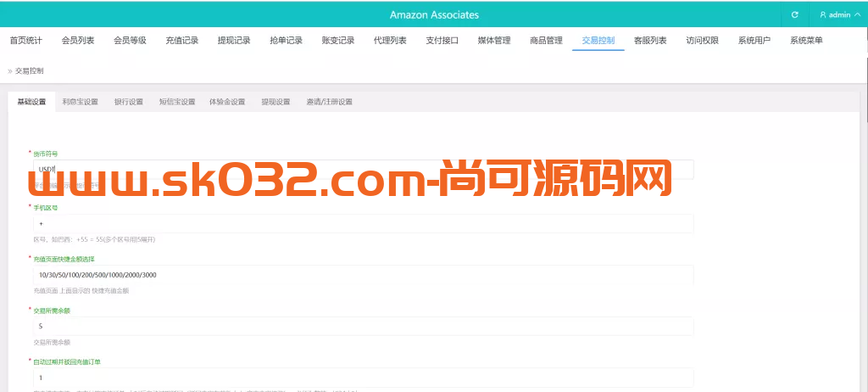The height and width of the screenshot is (392, 868).
Task: Open 账变记录 menu item
Action: [x=338, y=41]
